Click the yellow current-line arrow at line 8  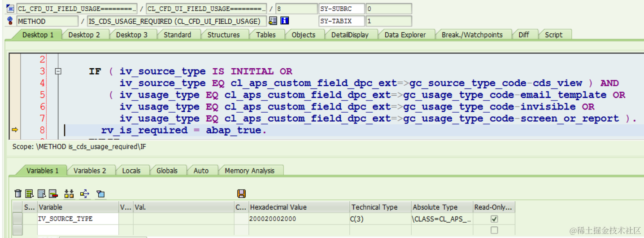14,130
